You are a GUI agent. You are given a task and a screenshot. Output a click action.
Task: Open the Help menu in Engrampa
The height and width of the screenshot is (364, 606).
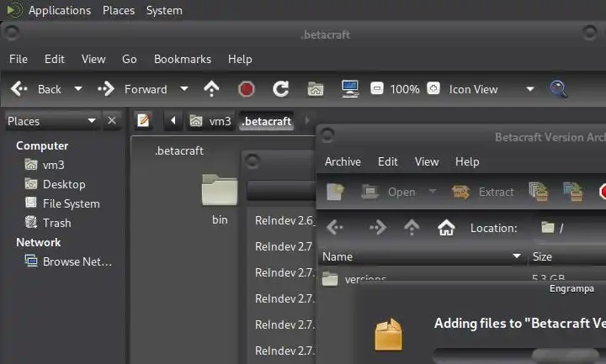467,161
